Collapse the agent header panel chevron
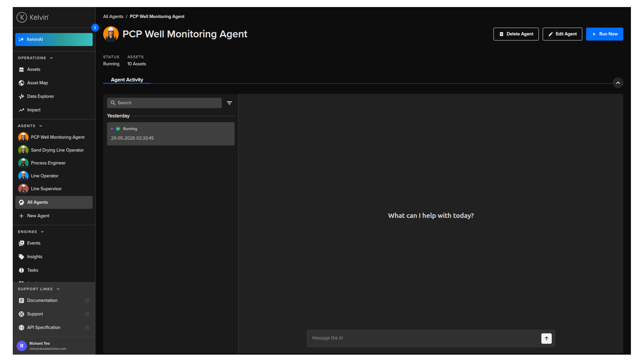644x362 pixels. pos(618,83)
